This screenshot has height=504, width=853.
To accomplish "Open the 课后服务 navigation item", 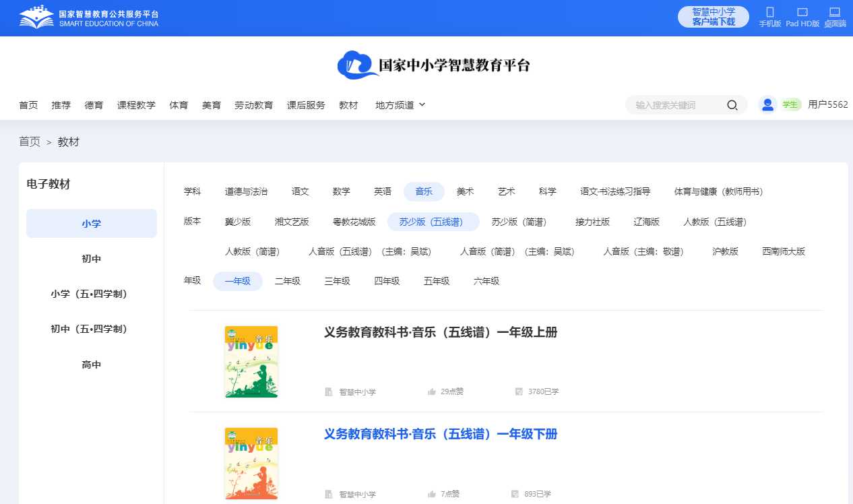I will click(x=306, y=105).
